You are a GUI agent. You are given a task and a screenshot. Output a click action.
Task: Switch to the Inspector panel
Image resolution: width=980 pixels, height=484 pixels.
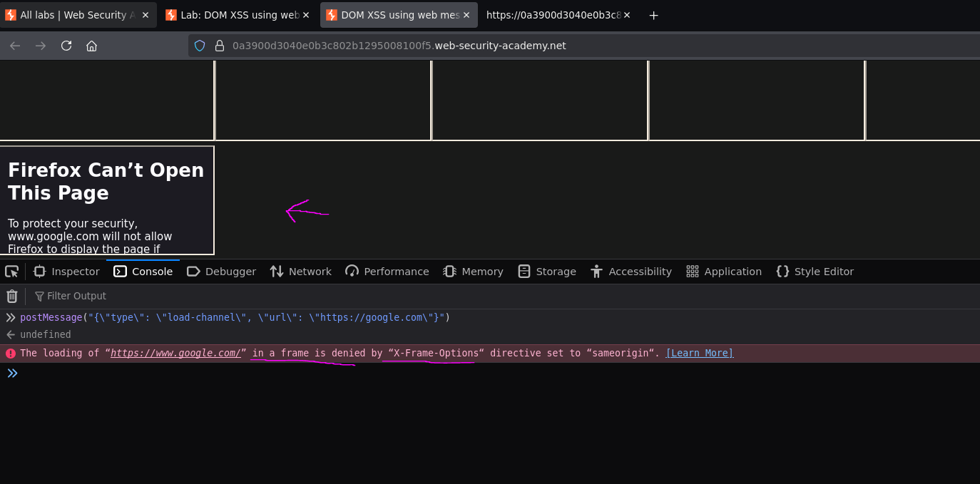66,272
